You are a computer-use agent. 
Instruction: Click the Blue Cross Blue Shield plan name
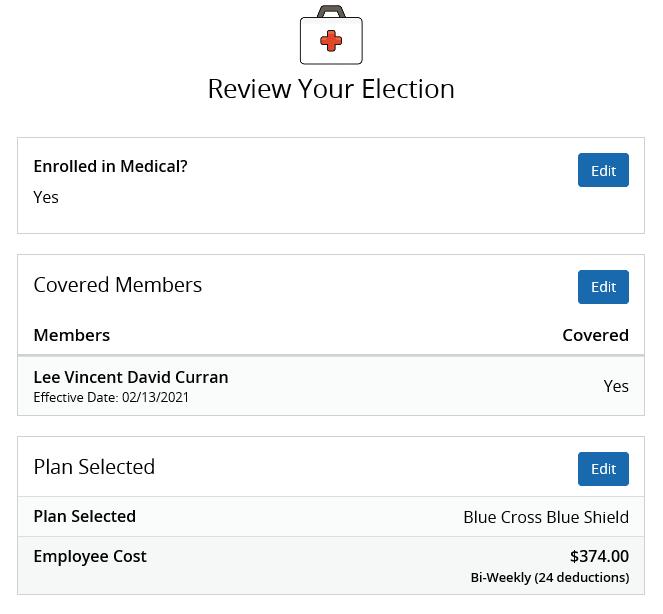(x=546, y=517)
